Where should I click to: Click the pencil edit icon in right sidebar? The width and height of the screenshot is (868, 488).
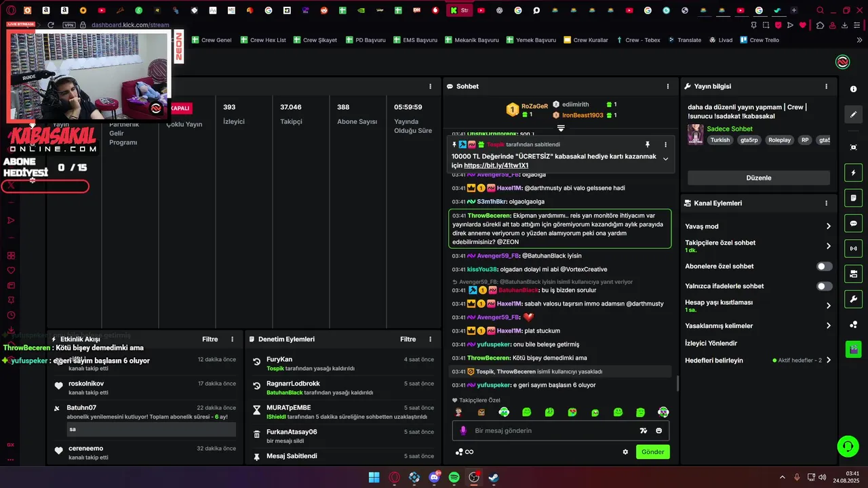(x=853, y=115)
